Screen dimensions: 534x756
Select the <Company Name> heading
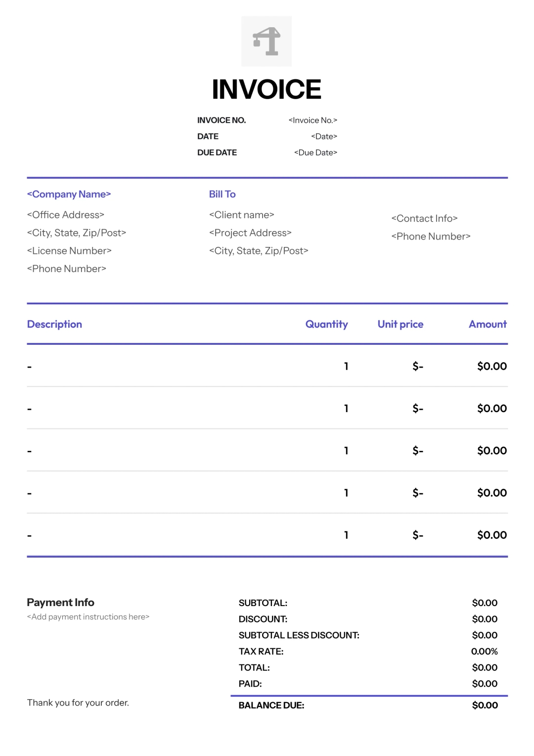pos(69,194)
